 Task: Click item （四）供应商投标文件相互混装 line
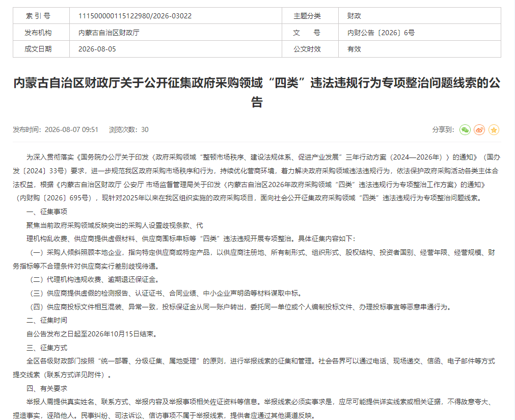(241, 307)
